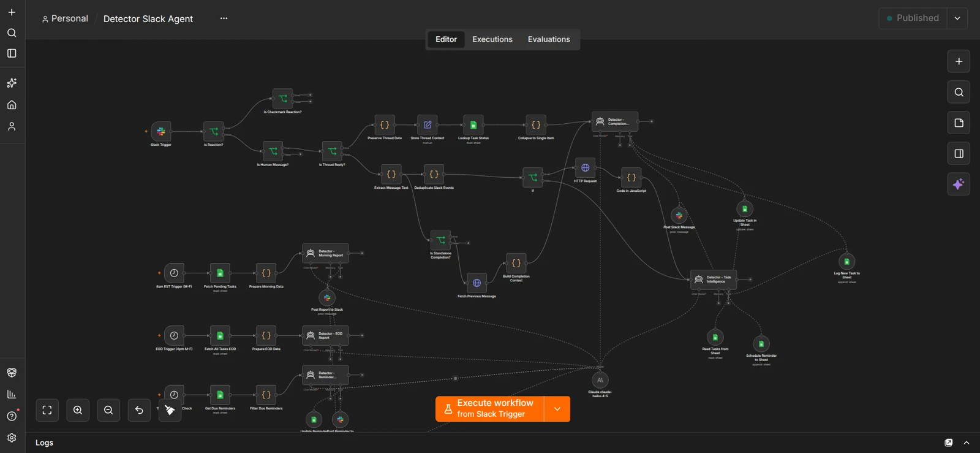The width and height of the screenshot is (980, 453).
Task: Open Logs panel label
Action: (x=44, y=443)
